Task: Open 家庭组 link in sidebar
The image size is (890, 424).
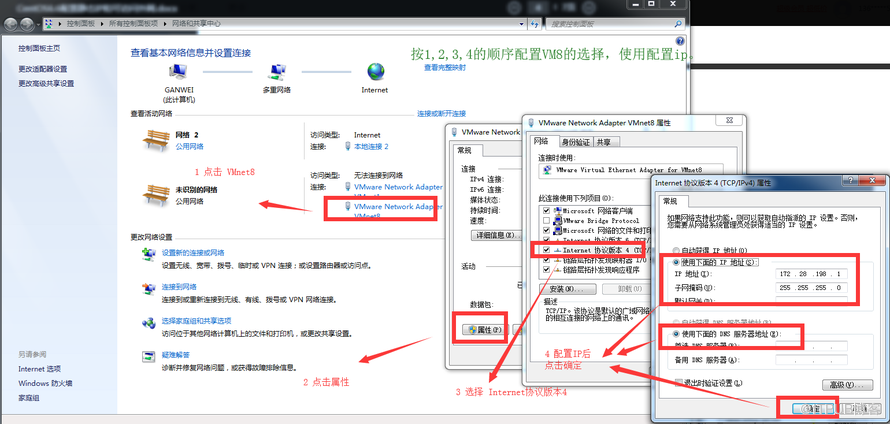Action: click(28, 398)
